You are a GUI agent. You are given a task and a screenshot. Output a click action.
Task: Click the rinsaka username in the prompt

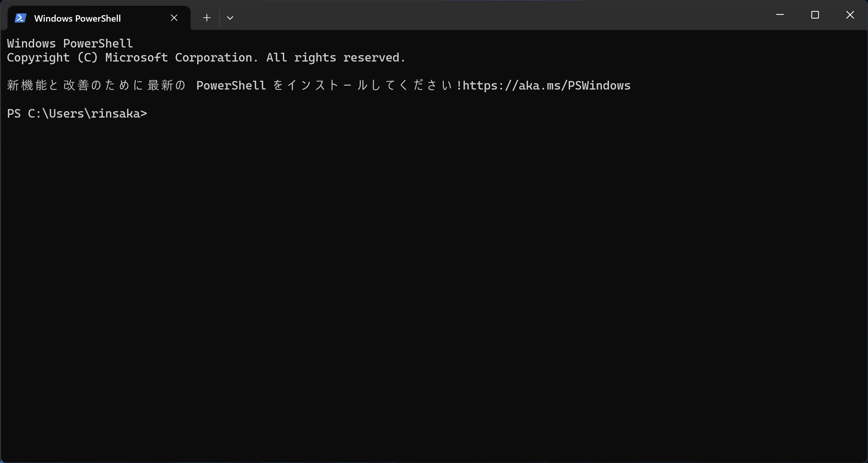116,114
